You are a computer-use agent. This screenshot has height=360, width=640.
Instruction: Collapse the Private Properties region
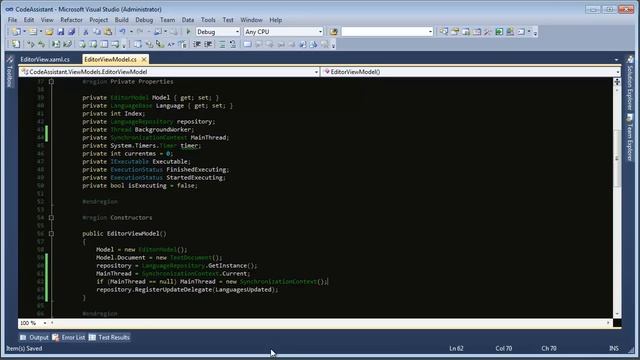tap(51, 82)
